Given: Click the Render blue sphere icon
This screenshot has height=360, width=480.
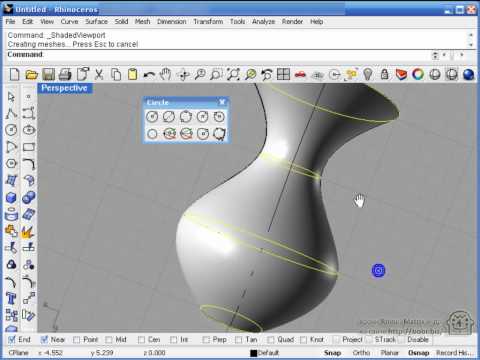Looking at the screenshot, I should 468,74.
